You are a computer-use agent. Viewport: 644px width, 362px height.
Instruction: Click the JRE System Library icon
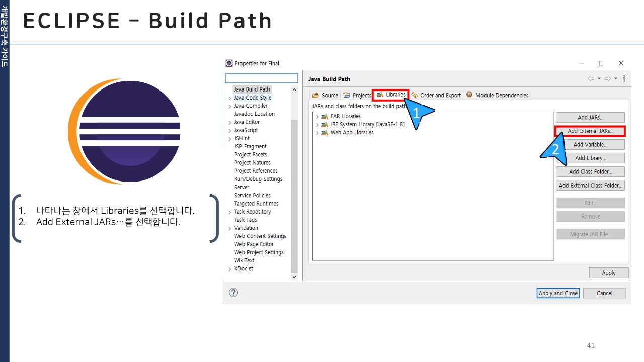coord(325,124)
